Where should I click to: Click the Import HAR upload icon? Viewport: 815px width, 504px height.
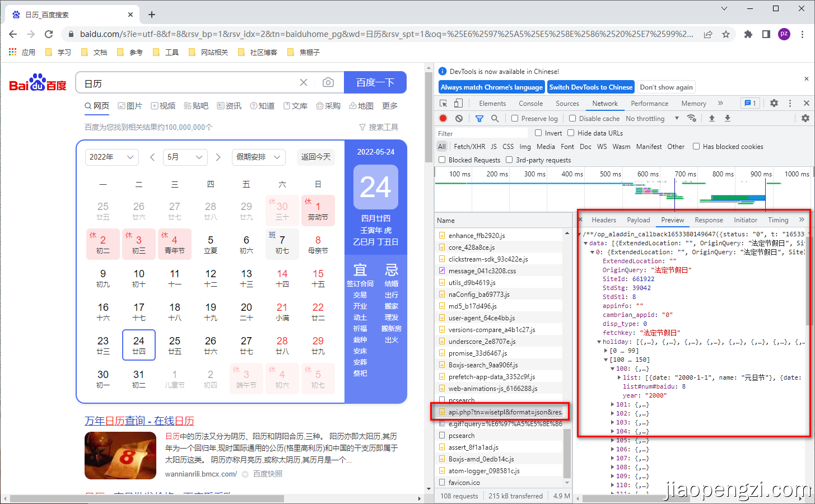pyautogui.click(x=712, y=118)
